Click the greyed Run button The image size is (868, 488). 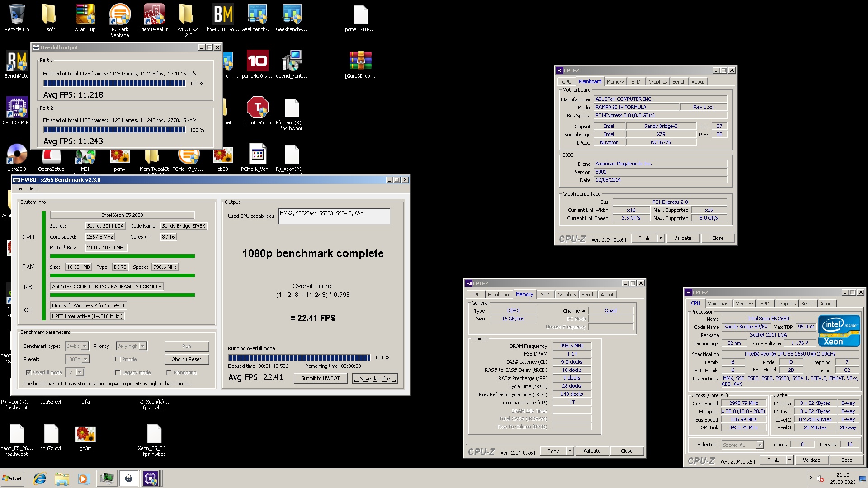187,346
